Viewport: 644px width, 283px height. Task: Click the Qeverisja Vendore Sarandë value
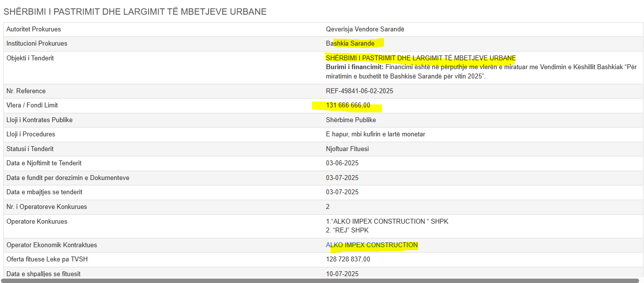click(365, 29)
